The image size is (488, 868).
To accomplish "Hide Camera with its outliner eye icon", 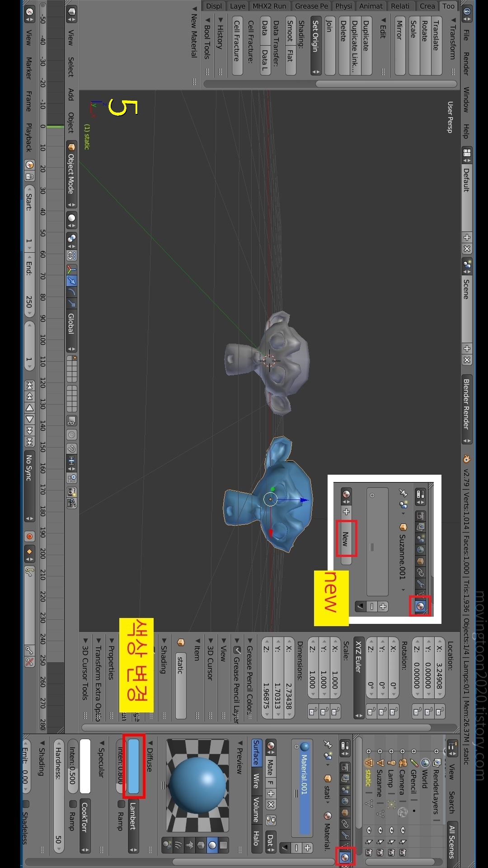I will tap(403, 830).
